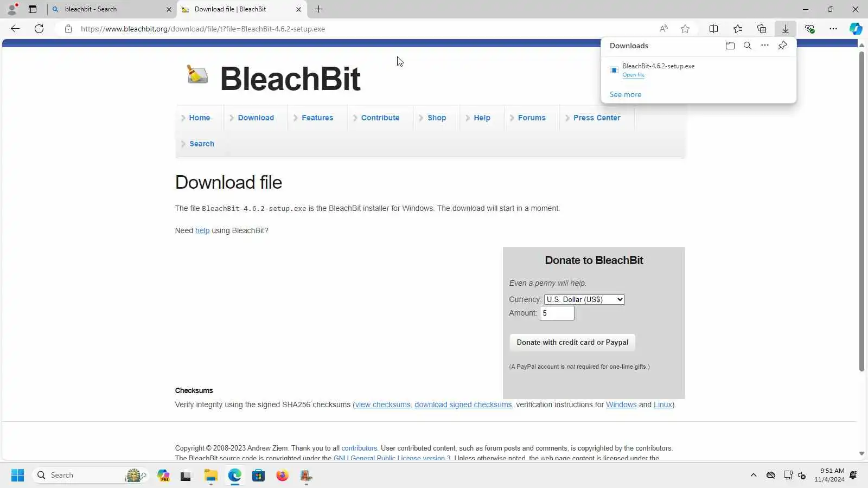Screen dimensions: 868x488
Task: Open view checksums link
Action: tap(383, 404)
